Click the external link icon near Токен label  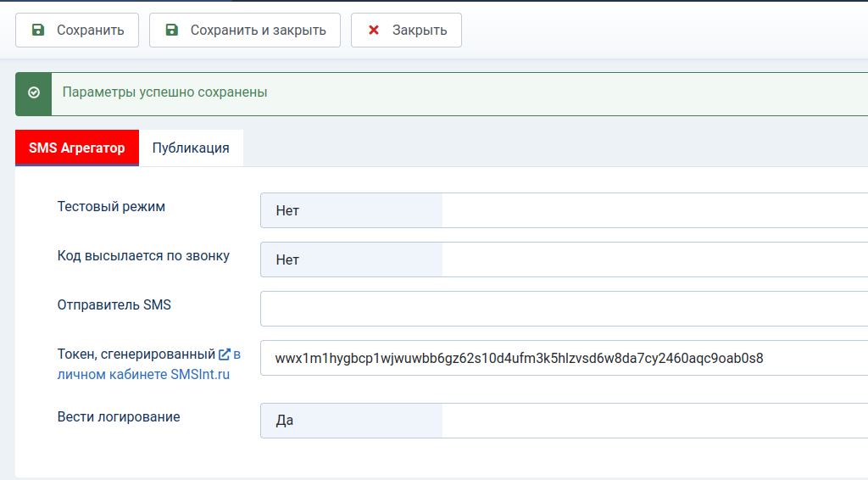[x=224, y=354]
